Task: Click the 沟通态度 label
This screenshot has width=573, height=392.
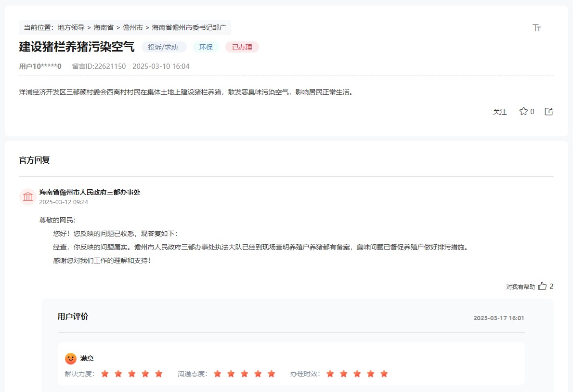Action: point(193,374)
